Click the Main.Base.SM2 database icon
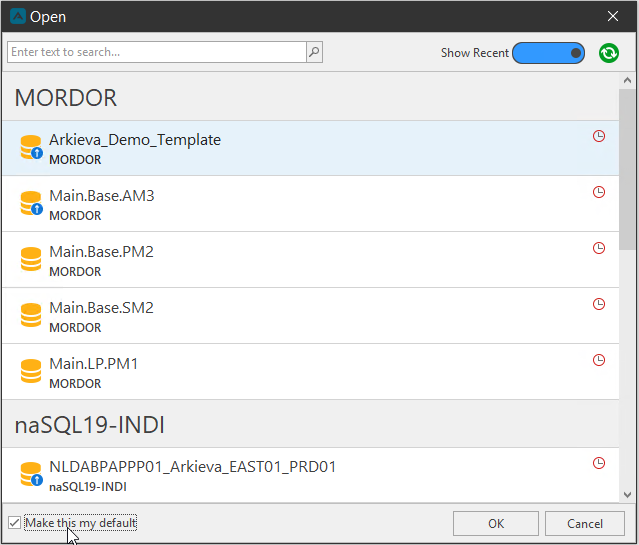This screenshot has width=639, height=545. click(31, 315)
